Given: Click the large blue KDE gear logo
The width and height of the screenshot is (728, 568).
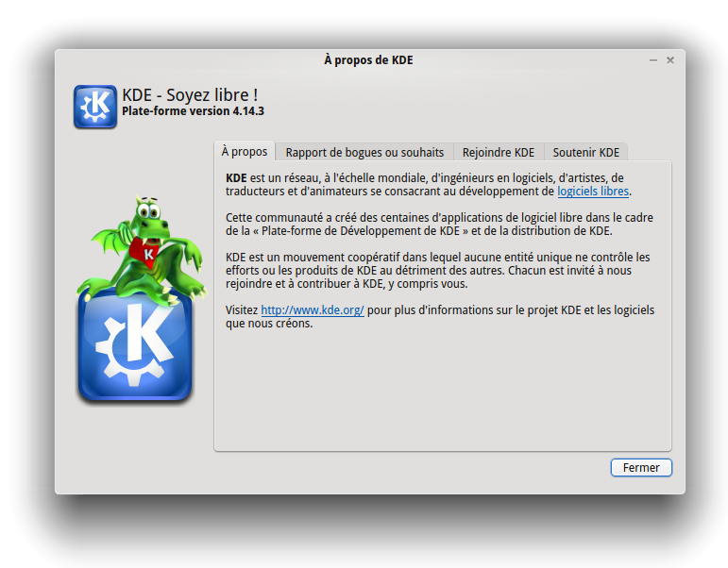Looking at the screenshot, I should point(134,346).
